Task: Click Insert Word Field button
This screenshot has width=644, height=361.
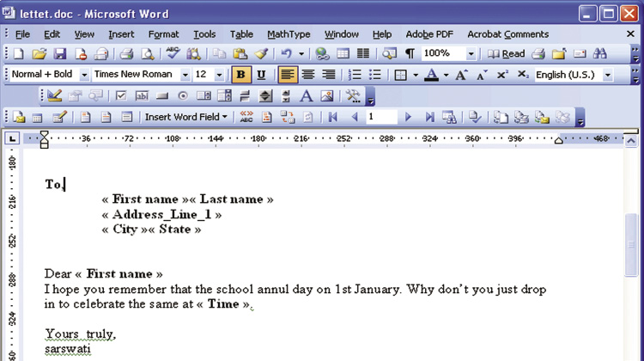Action: click(x=186, y=117)
